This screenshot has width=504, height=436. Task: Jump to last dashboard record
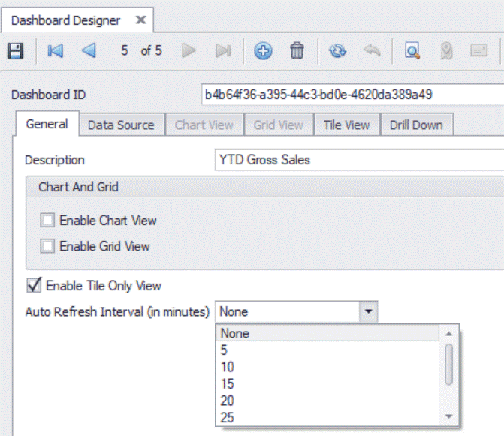tap(223, 51)
